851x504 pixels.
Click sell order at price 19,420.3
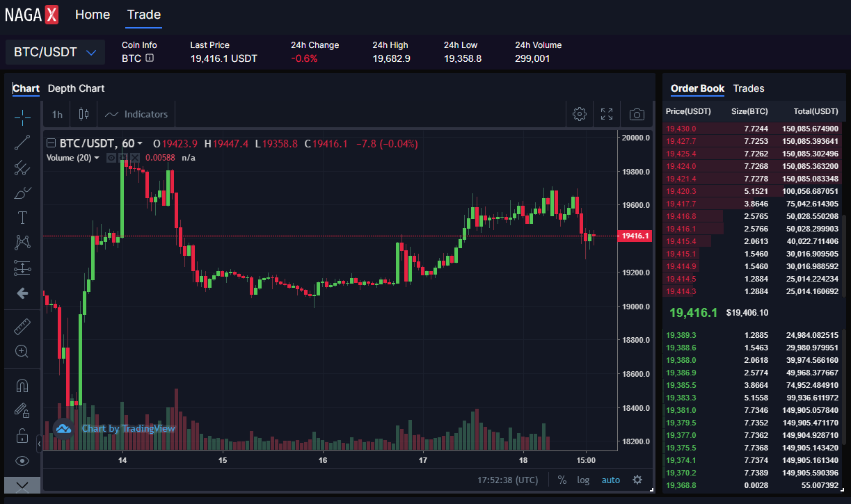(752, 191)
